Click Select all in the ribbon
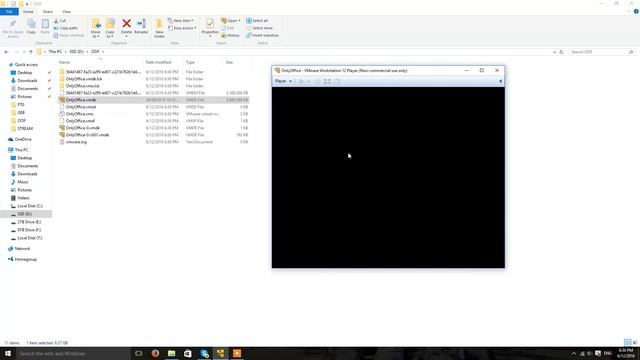Screen dimensions: 640x360 pos(257,20)
